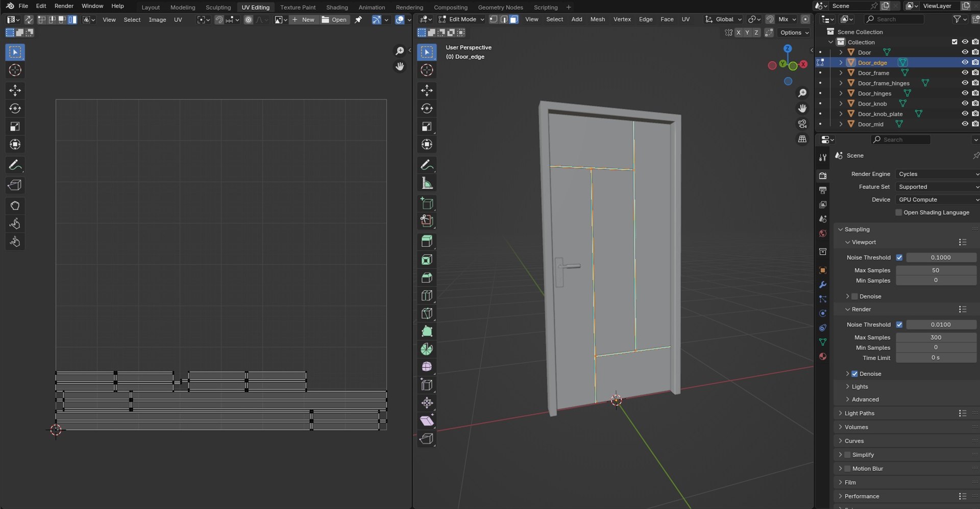Select the Shrink/Fatten tool
The height and width of the screenshot is (509, 980).
(427, 403)
